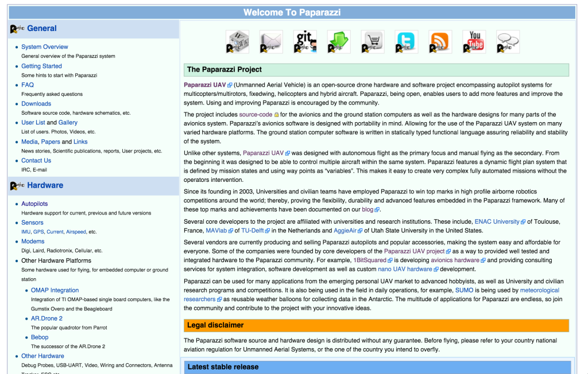Viewport: 588px width, 374px height.
Task: Go to the Autopilots page
Action: click(x=34, y=204)
